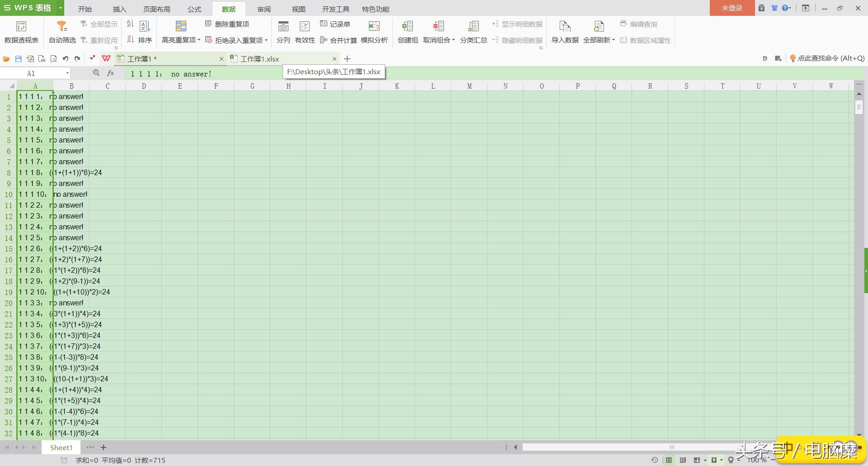Open the 数据透视表 pivot table tool

(21, 32)
